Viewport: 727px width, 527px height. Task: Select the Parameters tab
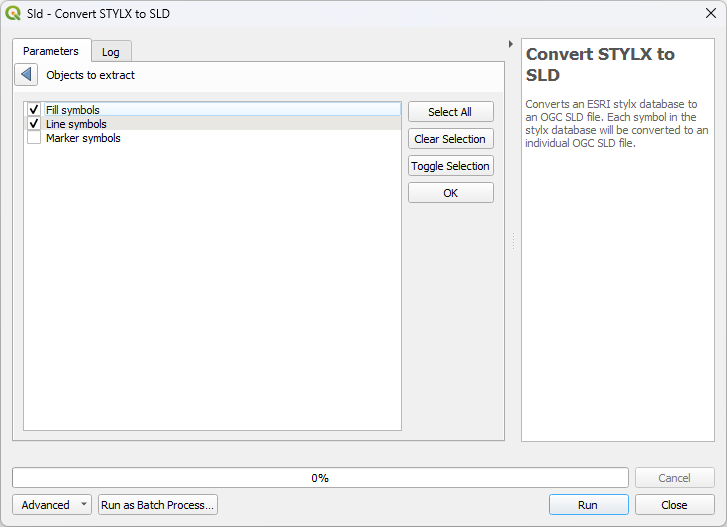(51, 51)
